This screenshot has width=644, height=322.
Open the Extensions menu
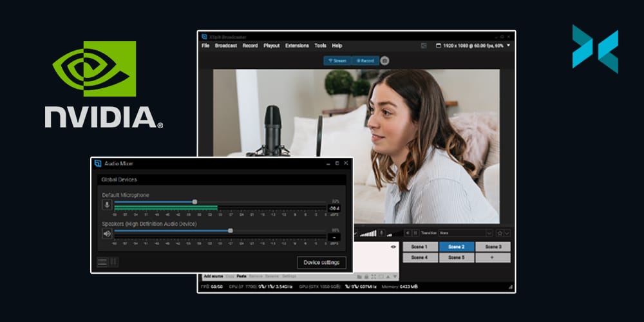[297, 46]
